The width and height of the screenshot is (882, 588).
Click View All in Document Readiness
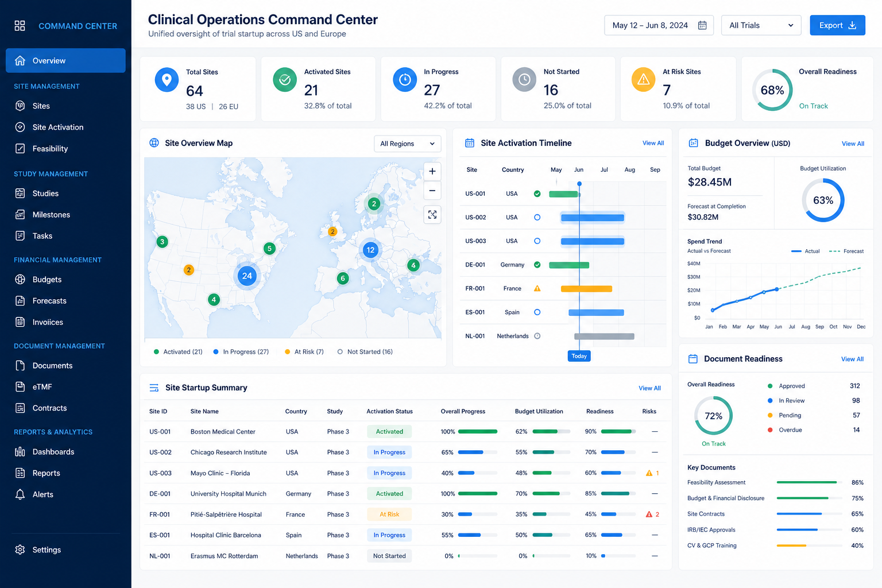(x=852, y=359)
